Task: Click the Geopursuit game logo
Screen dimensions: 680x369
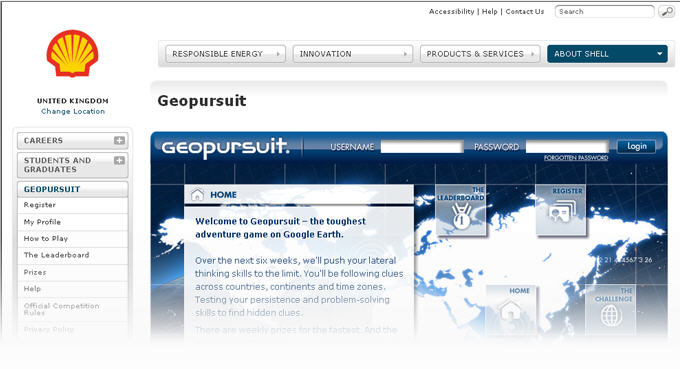Action: pos(225,147)
